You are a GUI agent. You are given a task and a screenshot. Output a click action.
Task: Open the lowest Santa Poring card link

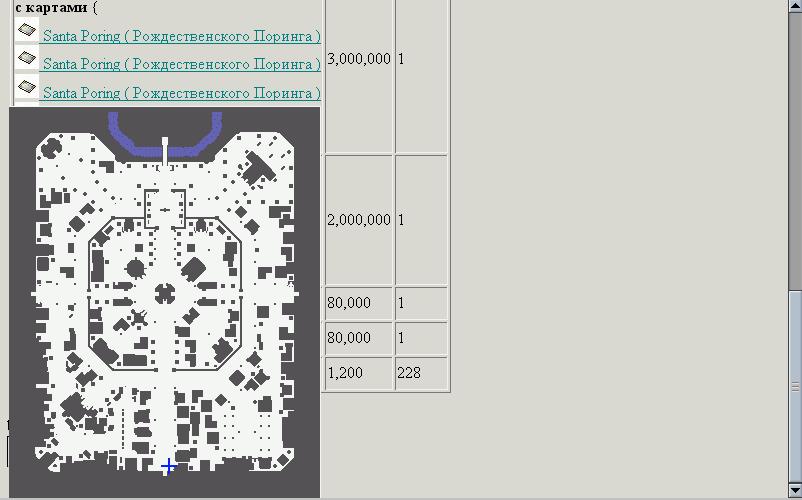pos(182,93)
